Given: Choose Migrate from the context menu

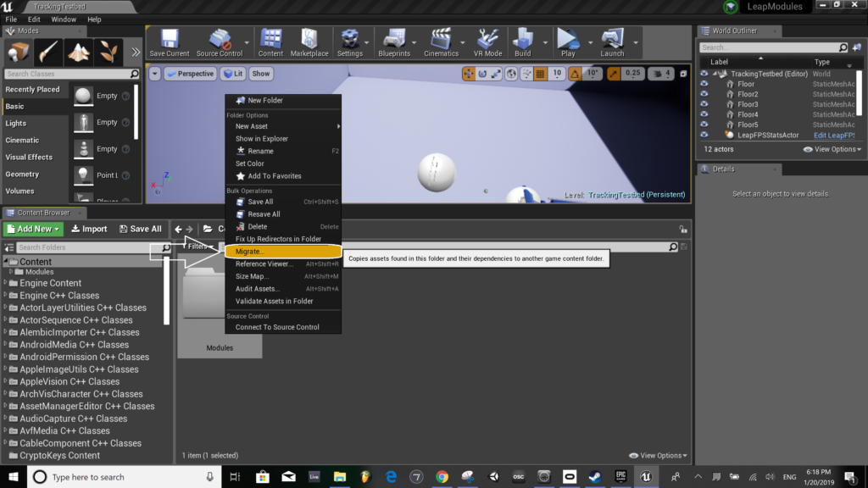Looking at the screenshot, I should pos(250,252).
